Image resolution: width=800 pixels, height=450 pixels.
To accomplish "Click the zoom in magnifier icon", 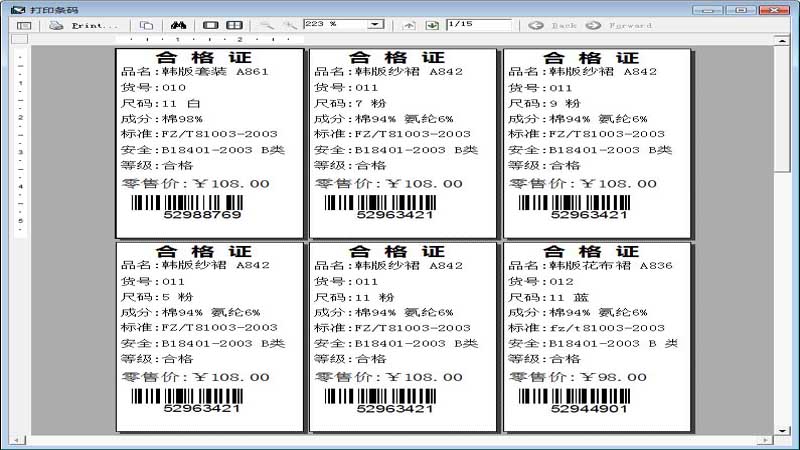I will tap(290, 25).
